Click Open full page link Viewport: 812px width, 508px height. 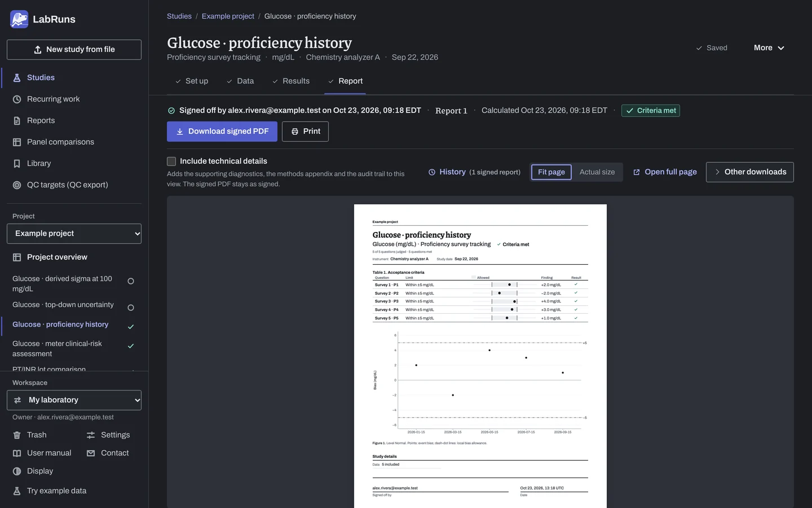point(665,172)
